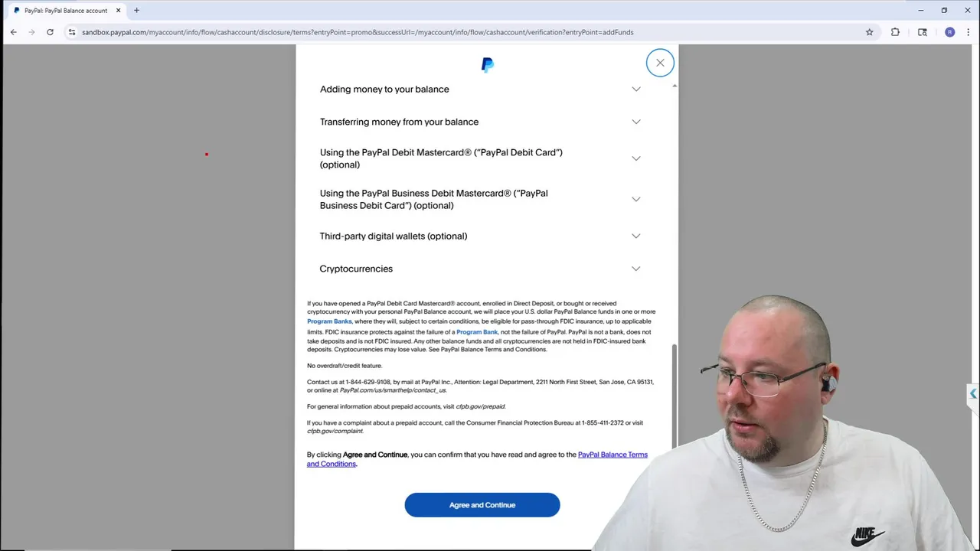Open the Chrome profile avatar
Screen dimensions: 980x551
950,32
